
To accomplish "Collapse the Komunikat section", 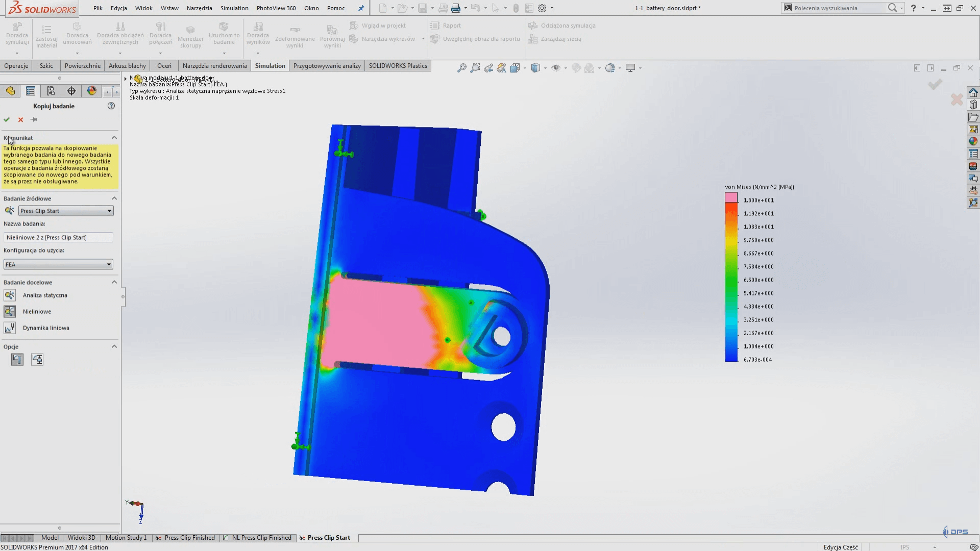I will click(114, 138).
